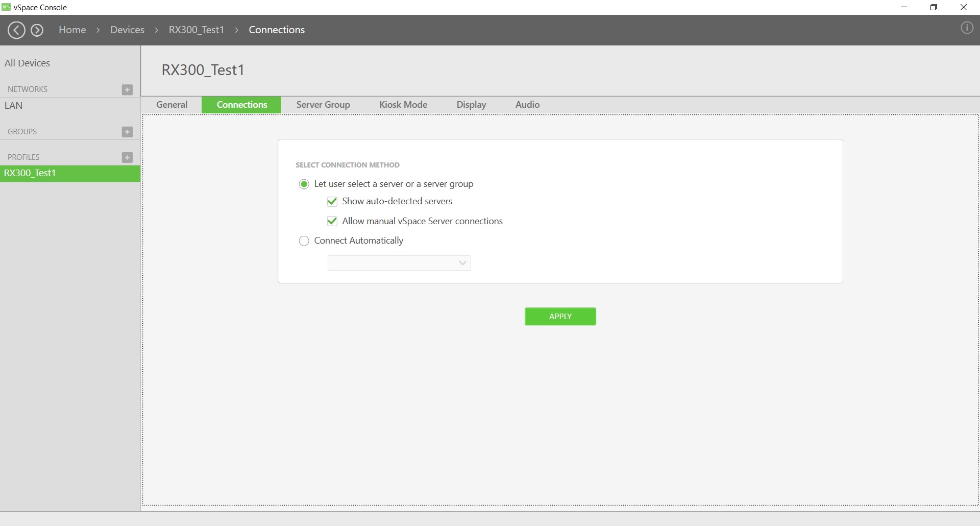Select RX300_Test1 profile in sidebar
This screenshot has height=526, width=980.
pyautogui.click(x=70, y=174)
